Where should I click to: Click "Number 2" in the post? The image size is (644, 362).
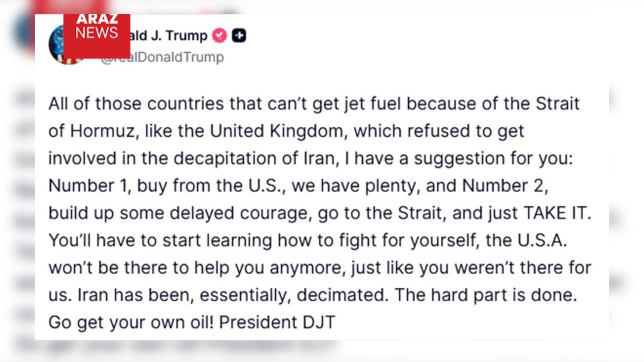point(505,186)
